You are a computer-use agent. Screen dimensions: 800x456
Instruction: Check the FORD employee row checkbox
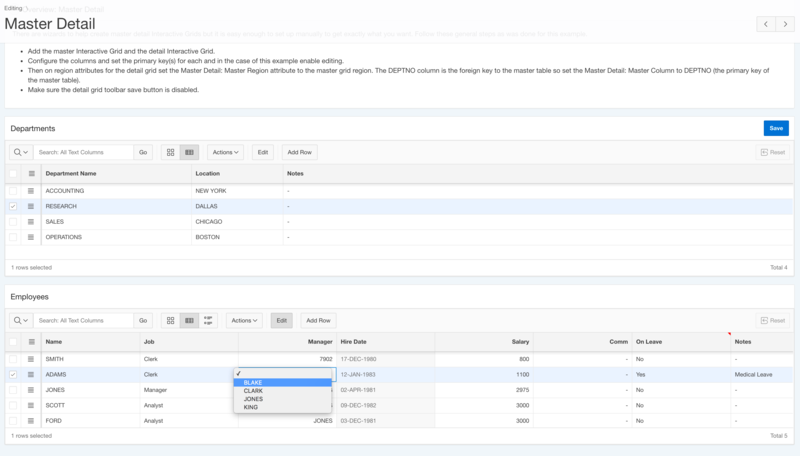pos(13,421)
